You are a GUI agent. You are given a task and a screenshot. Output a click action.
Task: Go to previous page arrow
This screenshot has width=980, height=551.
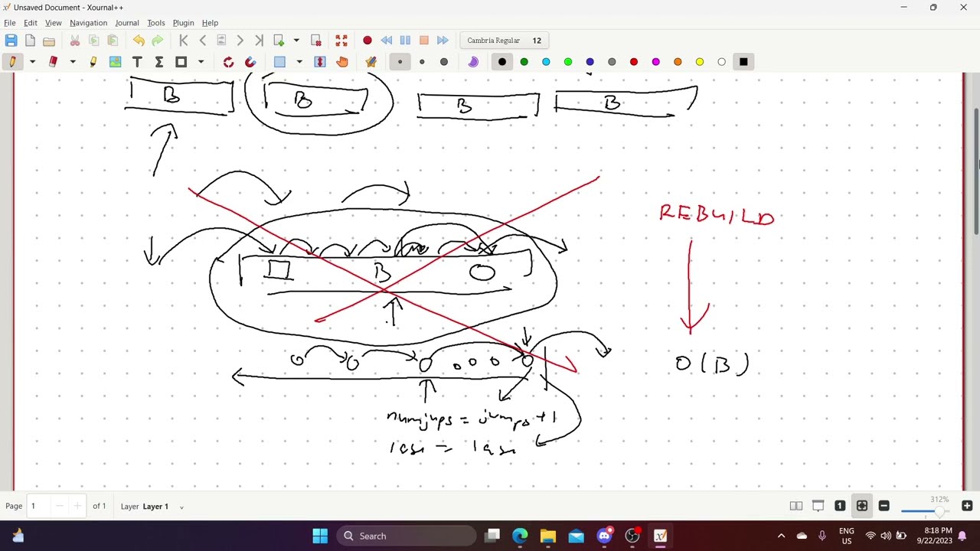click(202, 41)
